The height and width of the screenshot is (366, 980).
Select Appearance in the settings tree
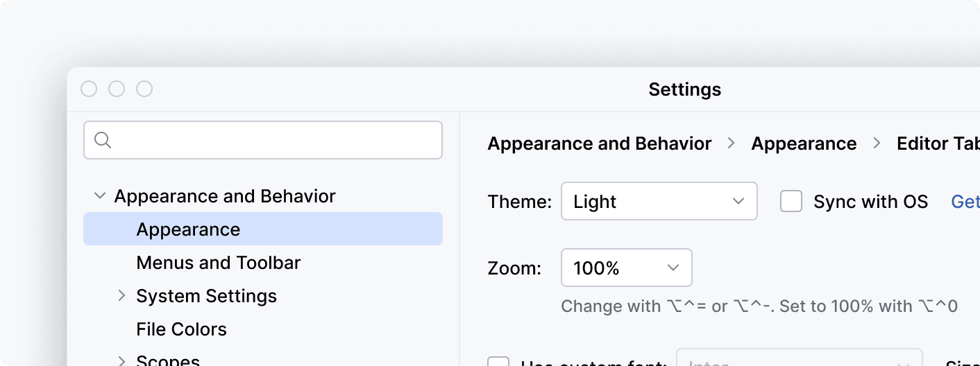188,229
